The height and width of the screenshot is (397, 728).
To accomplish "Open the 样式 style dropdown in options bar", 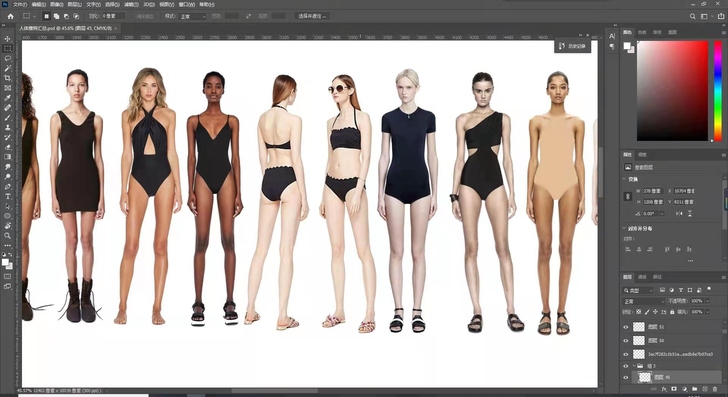I will tap(192, 16).
